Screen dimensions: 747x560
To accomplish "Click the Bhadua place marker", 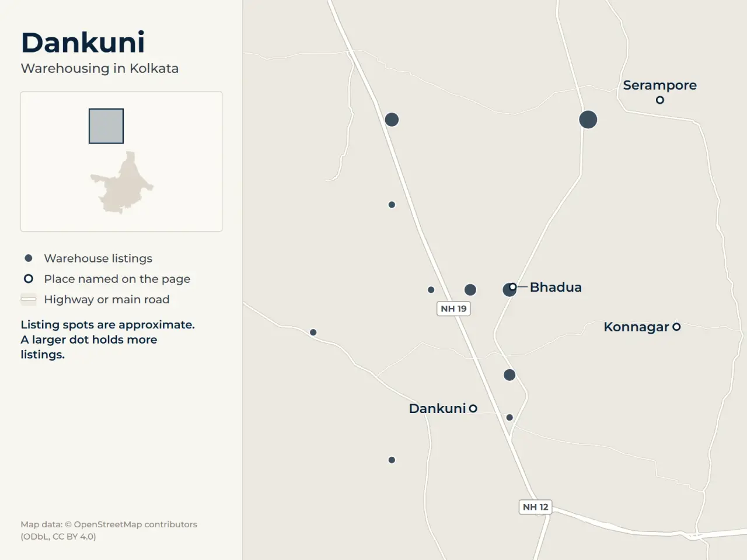I will 512,286.
